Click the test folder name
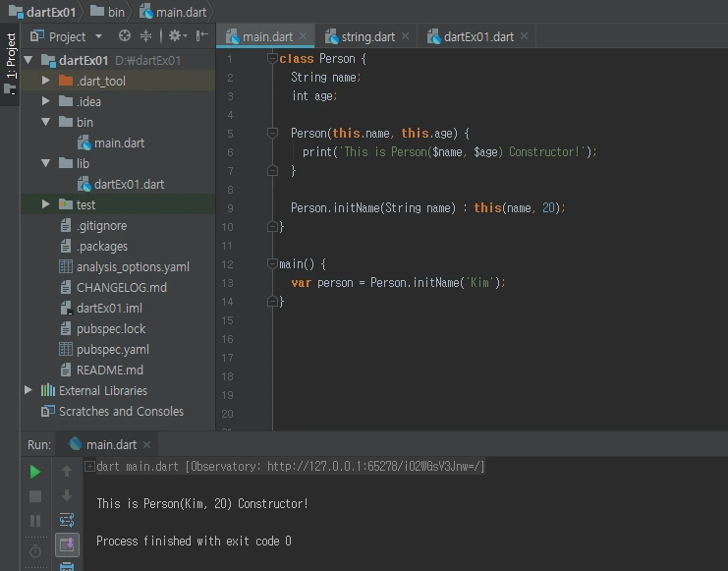The image size is (728, 571). (x=85, y=204)
